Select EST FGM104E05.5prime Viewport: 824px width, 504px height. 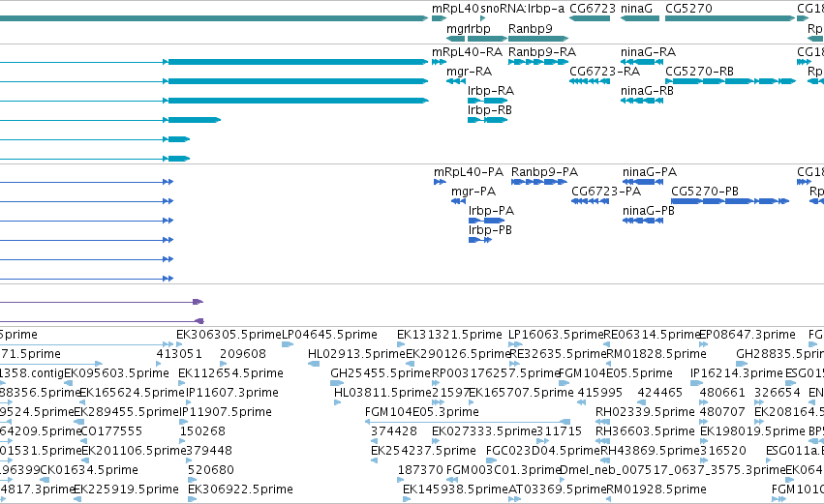pyautogui.click(x=616, y=373)
